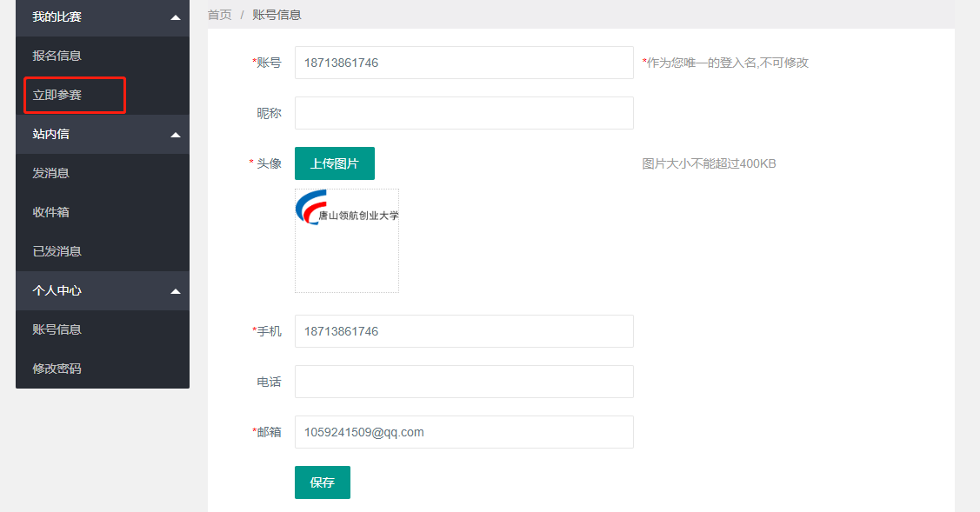Click the 上传图片 upload button

pos(335,163)
